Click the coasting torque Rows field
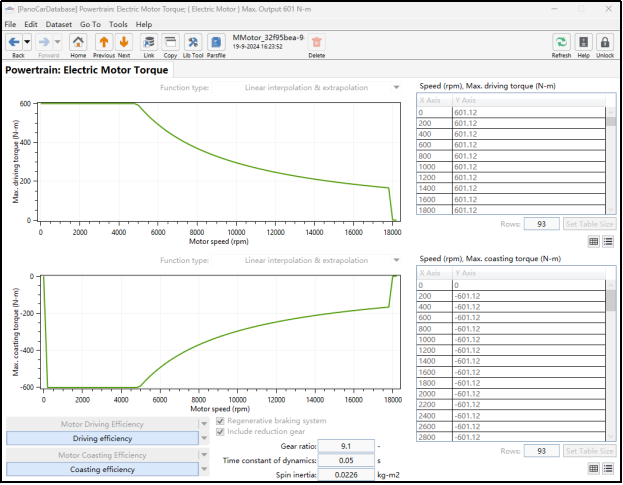This screenshot has width=623, height=485. 542,451
